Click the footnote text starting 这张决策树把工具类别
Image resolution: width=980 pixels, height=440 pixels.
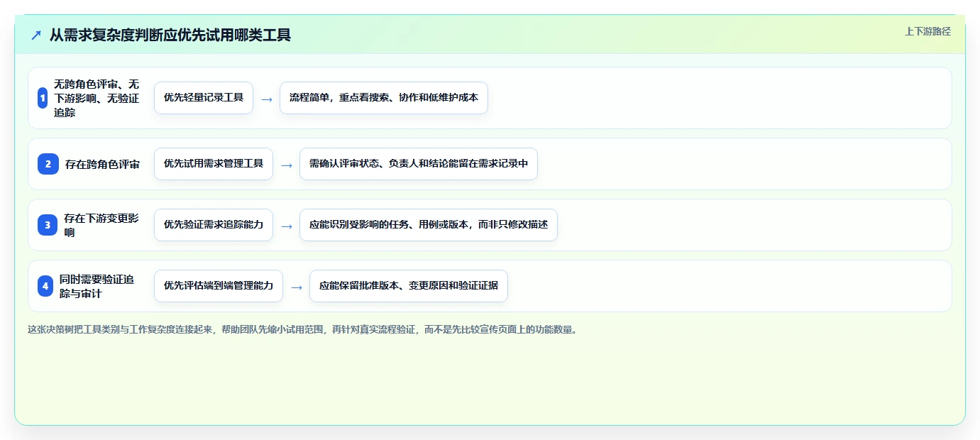pyautogui.click(x=302, y=330)
